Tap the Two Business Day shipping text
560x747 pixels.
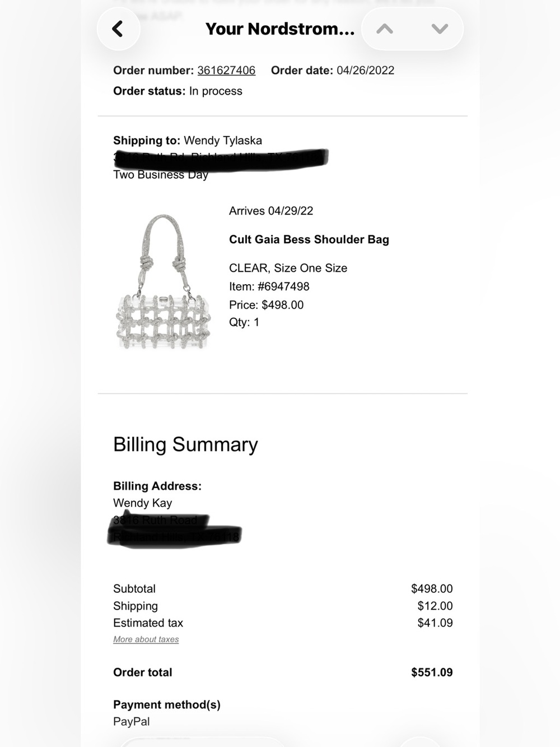161,174
